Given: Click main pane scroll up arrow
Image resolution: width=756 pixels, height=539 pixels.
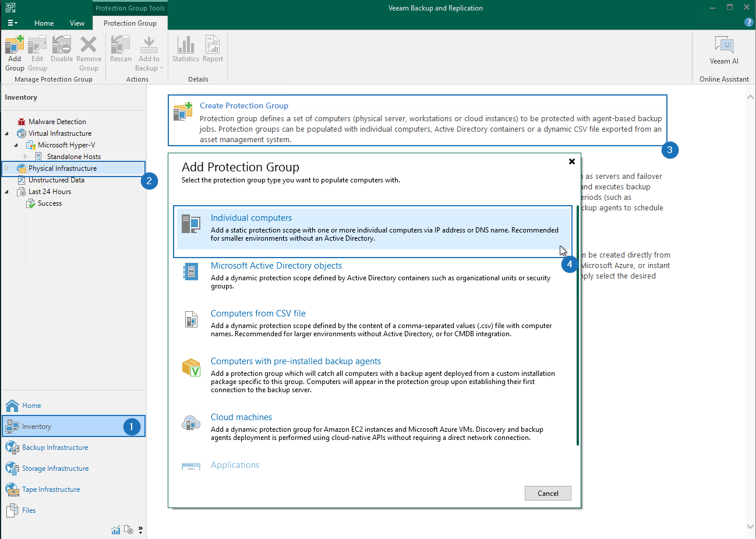Looking at the screenshot, I should pyautogui.click(x=750, y=97).
